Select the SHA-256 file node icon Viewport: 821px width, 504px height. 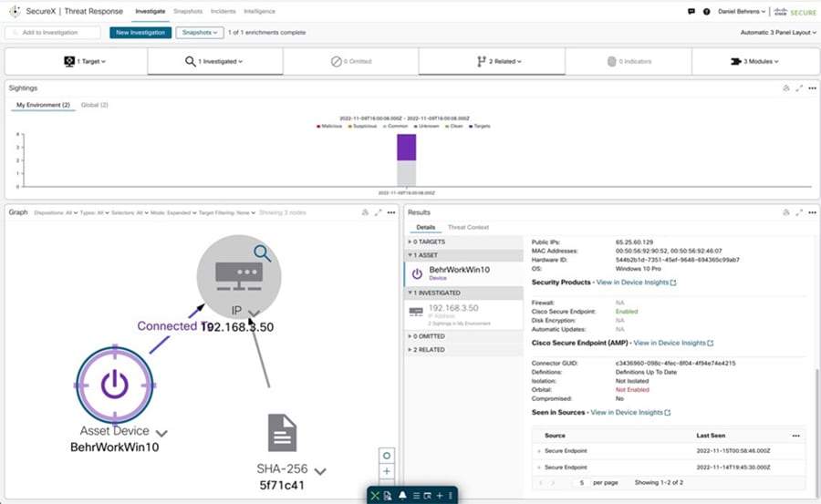[x=282, y=433]
